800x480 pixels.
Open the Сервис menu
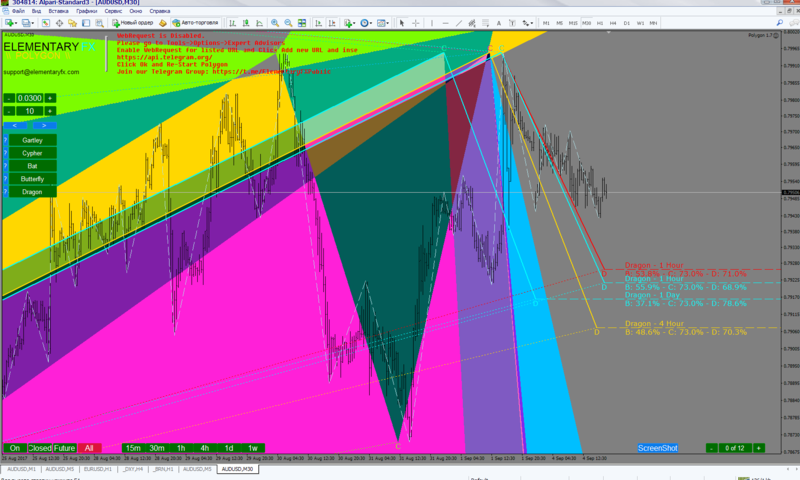[113, 11]
